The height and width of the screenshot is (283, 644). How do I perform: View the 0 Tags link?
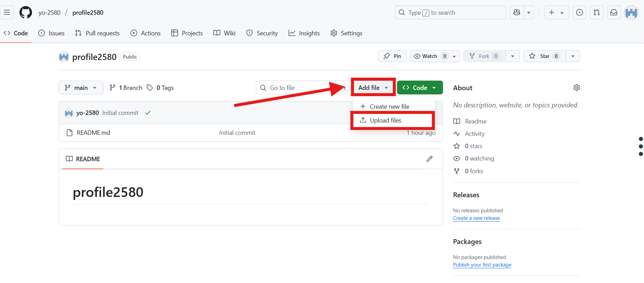160,88
